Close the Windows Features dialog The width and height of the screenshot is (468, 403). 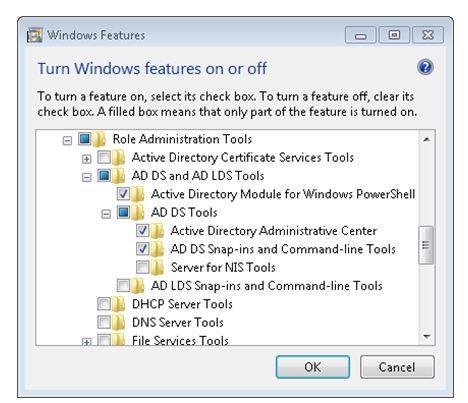428,35
